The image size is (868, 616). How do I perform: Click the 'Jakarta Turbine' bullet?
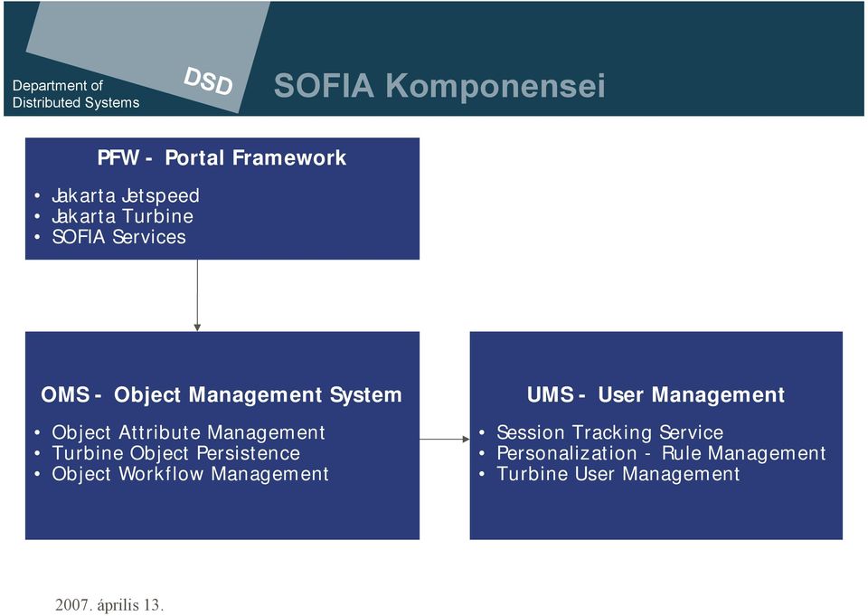pyautogui.click(x=122, y=216)
